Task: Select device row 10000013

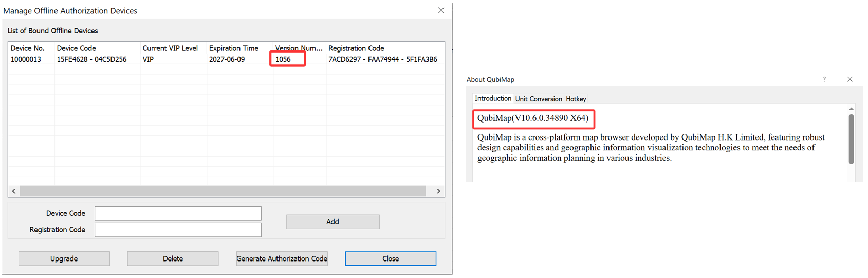Action: pos(226,59)
